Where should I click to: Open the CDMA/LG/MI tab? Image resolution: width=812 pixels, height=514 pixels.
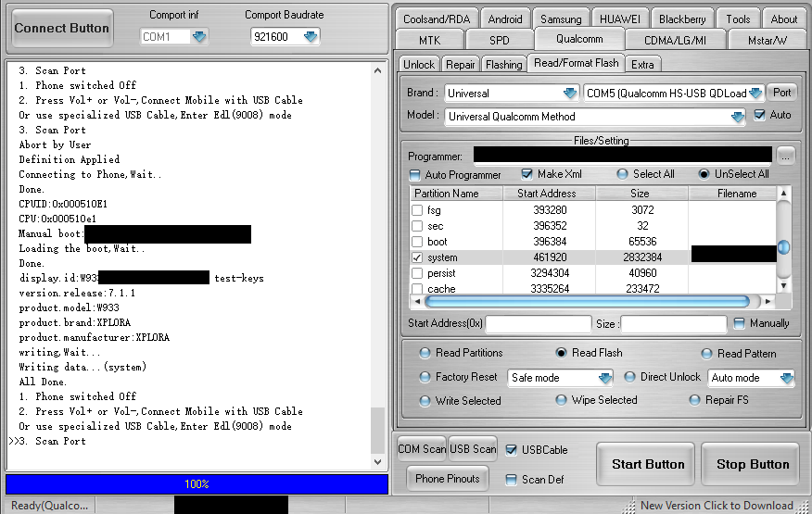pyautogui.click(x=676, y=40)
